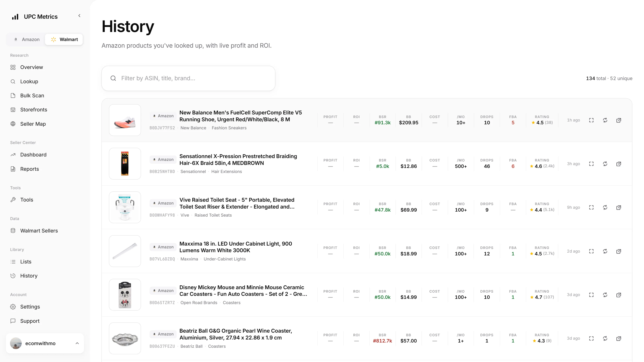644x362 pixels.
Task: Switch to the Walmart marketplace tab
Action: [64, 39]
